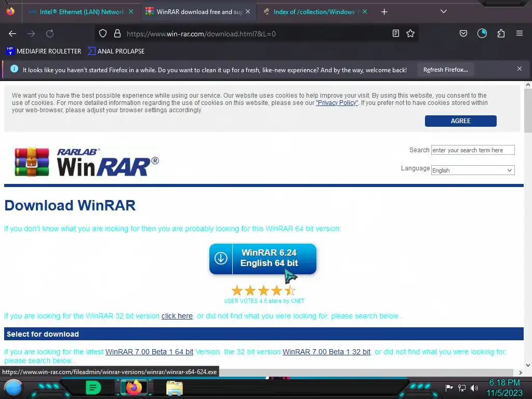Click the Firefox account circle icon

pyautogui.click(x=482, y=33)
